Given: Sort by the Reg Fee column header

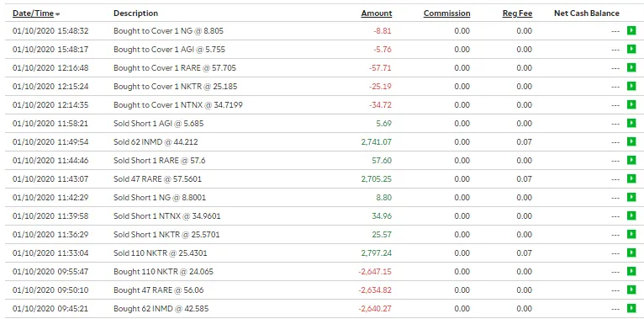Looking at the screenshot, I should (518, 13).
